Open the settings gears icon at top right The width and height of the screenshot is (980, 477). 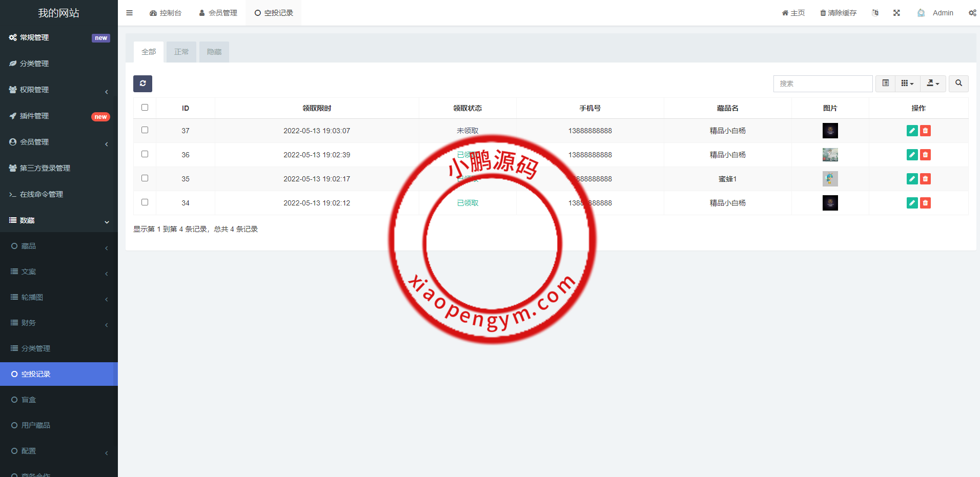(x=972, y=13)
